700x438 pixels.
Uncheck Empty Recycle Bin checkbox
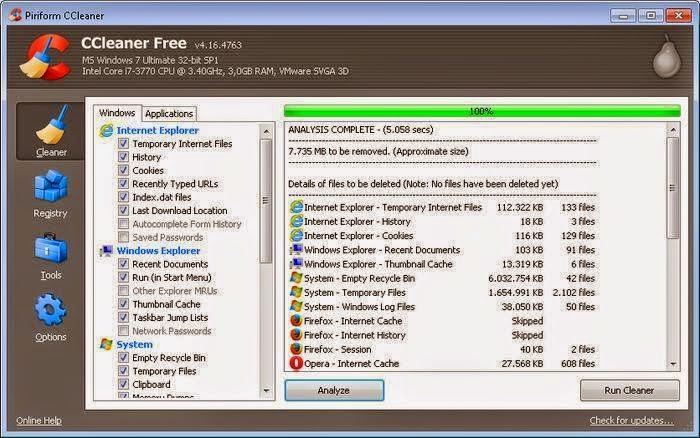click(x=123, y=358)
